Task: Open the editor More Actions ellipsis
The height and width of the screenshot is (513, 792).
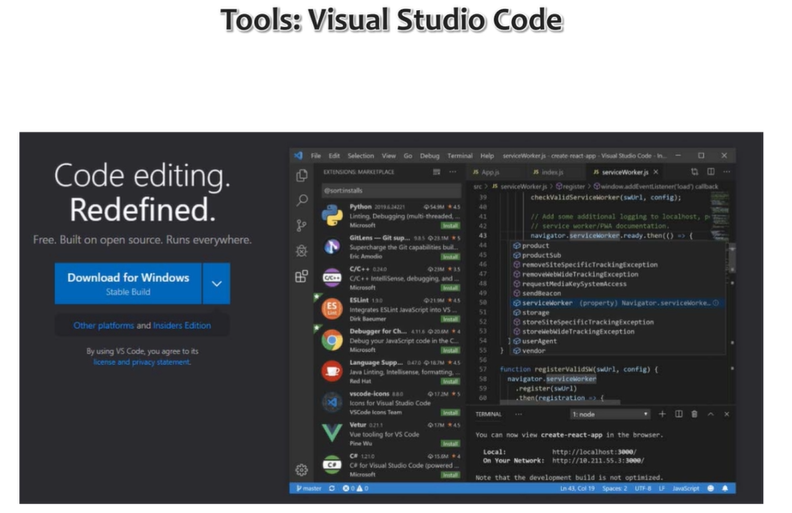Action: coord(726,172)
